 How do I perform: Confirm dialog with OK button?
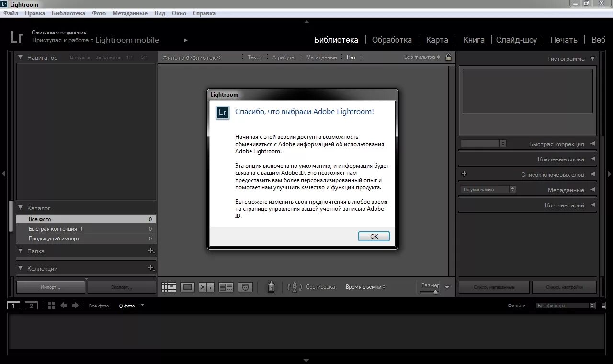coord(374,236)
